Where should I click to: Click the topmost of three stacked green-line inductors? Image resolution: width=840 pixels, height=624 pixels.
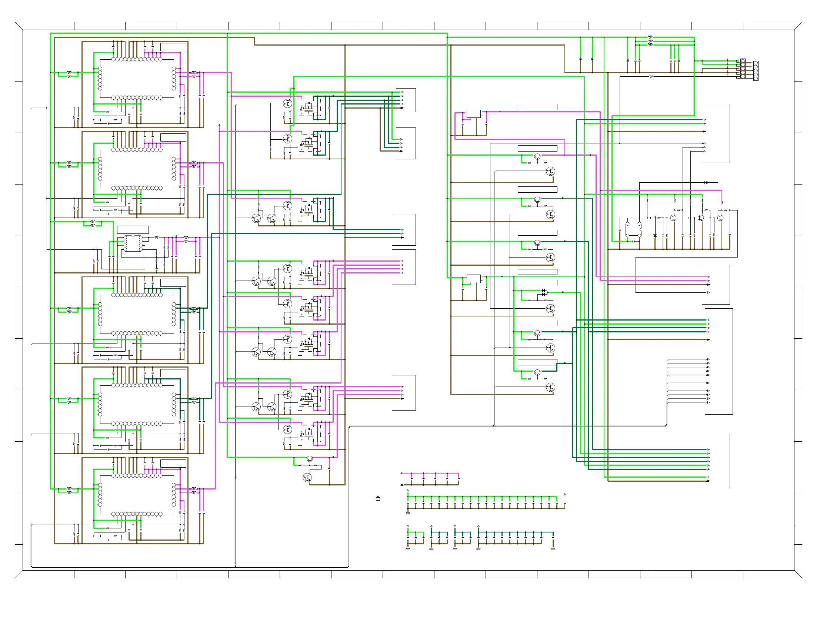click(x=650, y=37)
